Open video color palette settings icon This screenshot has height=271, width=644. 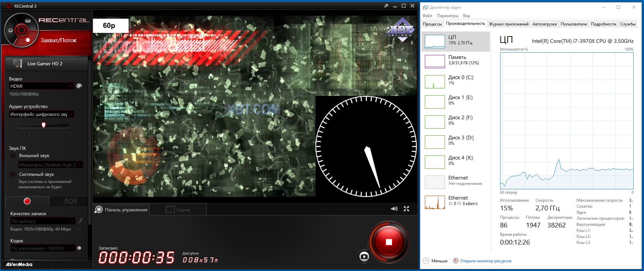(79, 86)
